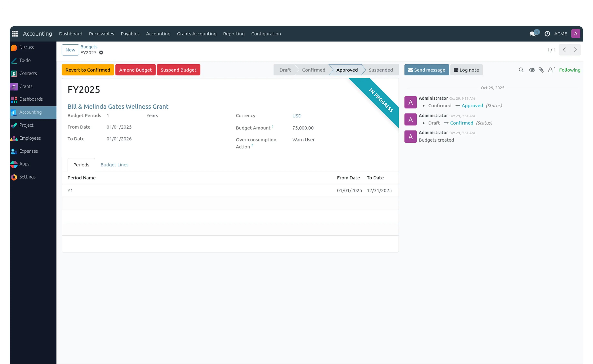Open the Discuss app from the sidebar
The height and width of the screenshot is (364, 593).
pyautogui.click(x=27, y=47)
